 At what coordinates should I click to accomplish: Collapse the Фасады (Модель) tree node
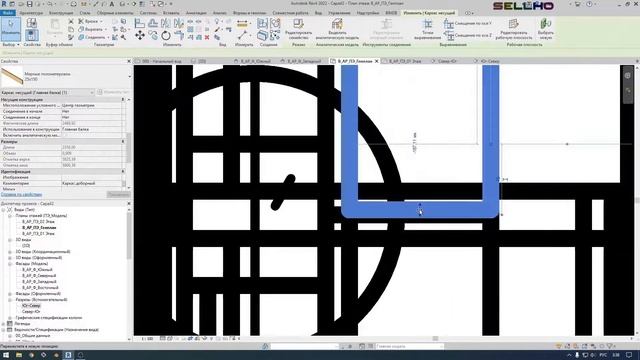pyautogui.click(x=10, y=264)
